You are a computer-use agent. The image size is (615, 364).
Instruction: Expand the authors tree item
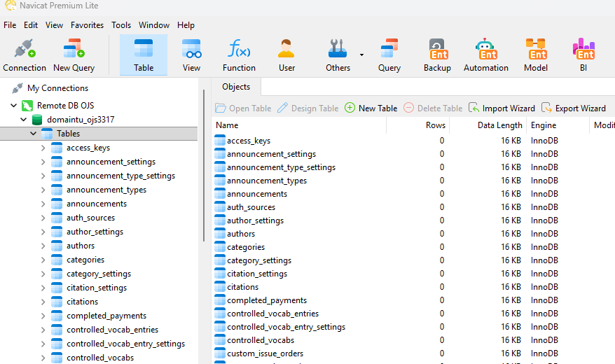(43, 246)
